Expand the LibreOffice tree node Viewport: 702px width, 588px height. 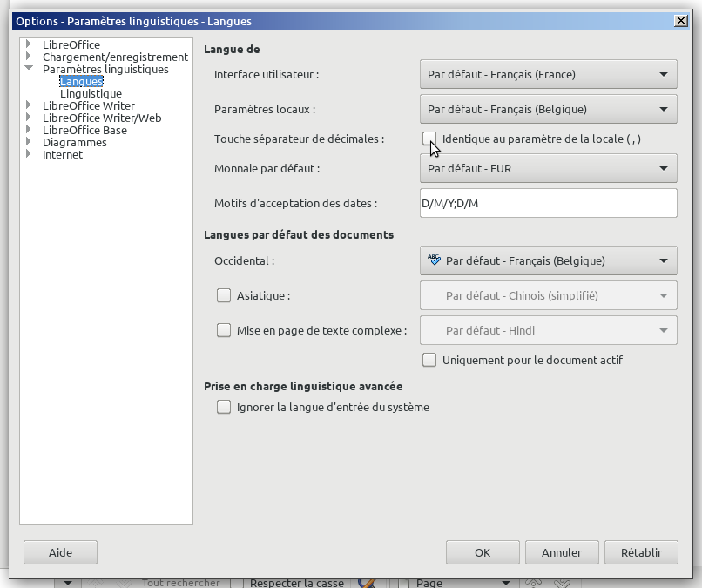pos(29,44)
